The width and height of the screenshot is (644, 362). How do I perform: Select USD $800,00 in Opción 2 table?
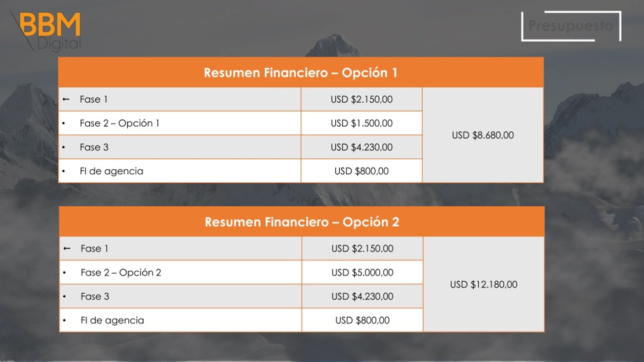point(362,320)
